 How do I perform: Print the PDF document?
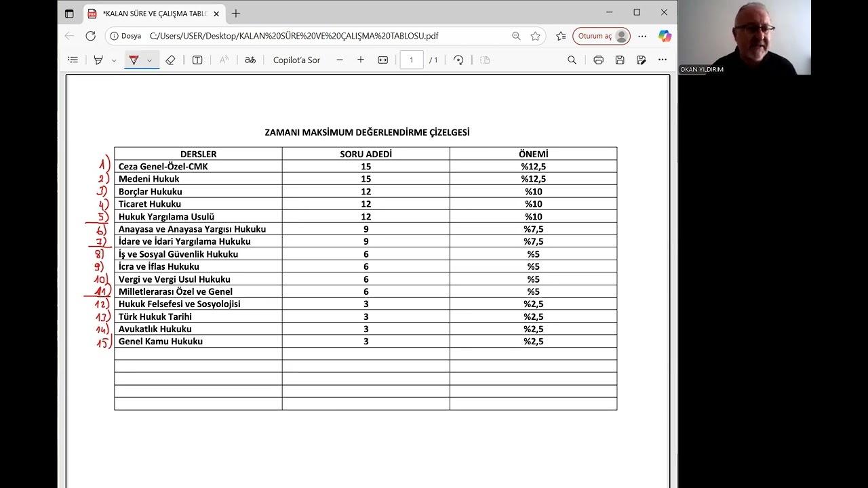598,60
